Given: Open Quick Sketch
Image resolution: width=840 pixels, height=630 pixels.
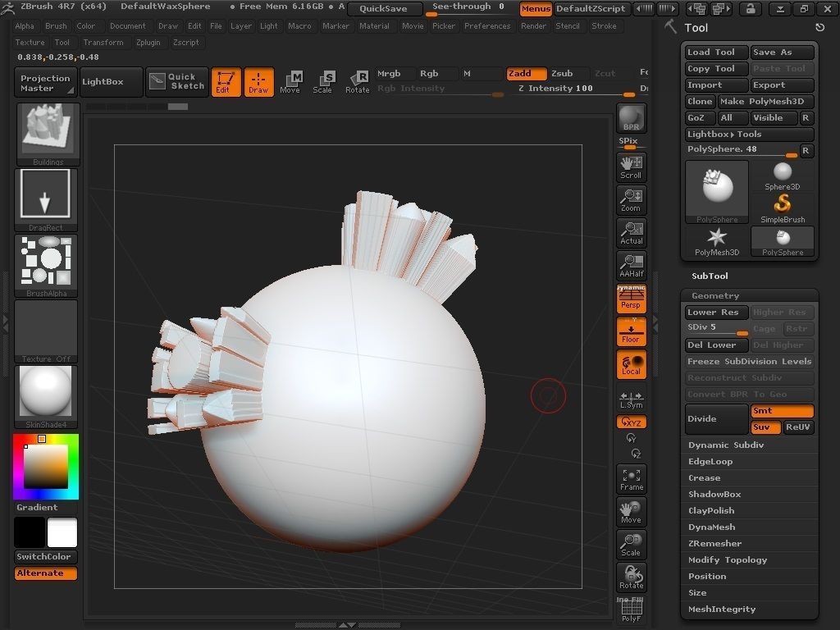Looking at the screenshot, I should [177, 81].
